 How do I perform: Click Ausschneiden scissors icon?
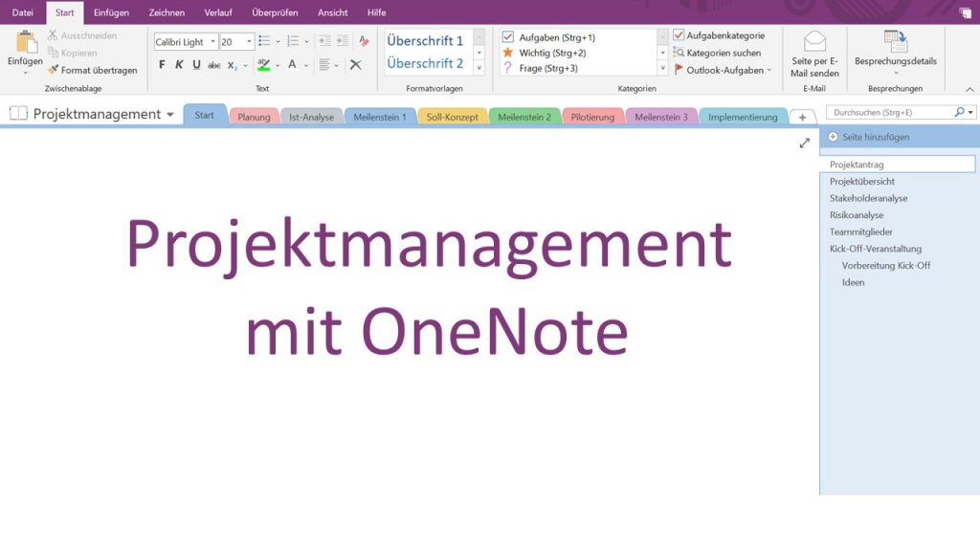point(53,35)
